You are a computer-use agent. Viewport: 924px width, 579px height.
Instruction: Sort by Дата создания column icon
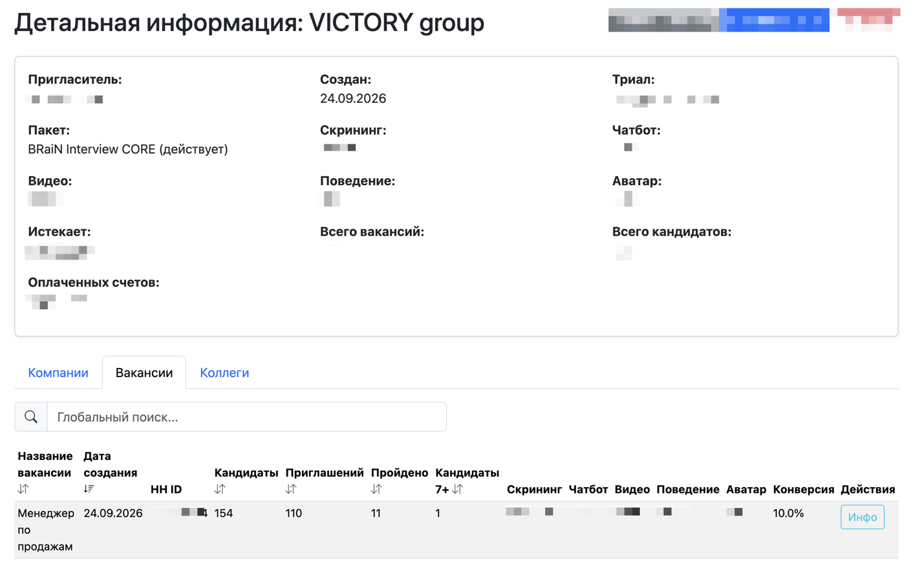click(x=89, y=489)
